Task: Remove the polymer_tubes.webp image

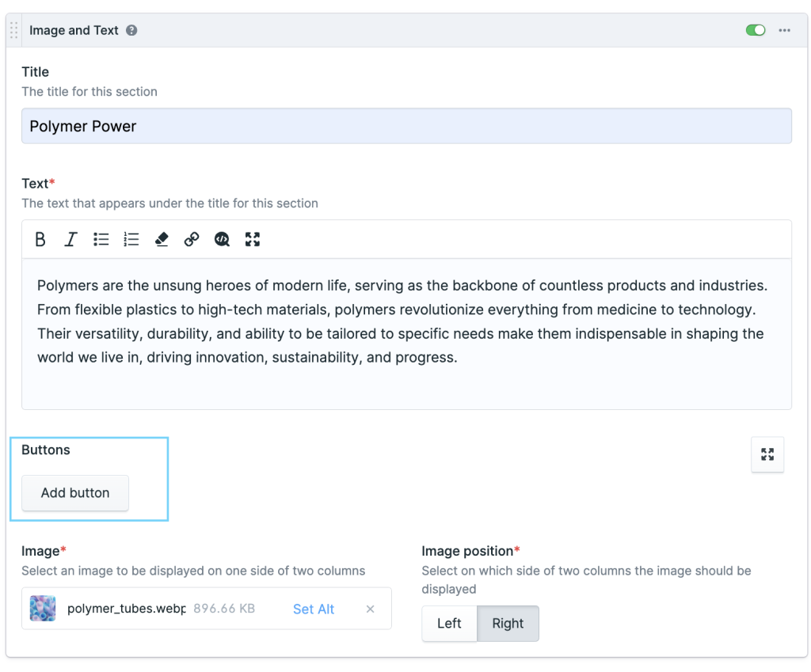Action: click(370, 609)
